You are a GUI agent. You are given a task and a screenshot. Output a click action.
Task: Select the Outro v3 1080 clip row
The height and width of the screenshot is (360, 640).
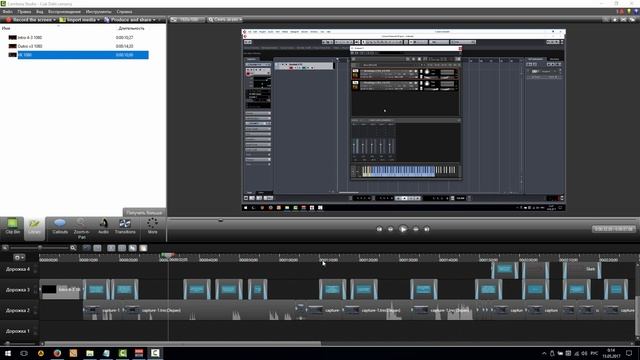78,46
